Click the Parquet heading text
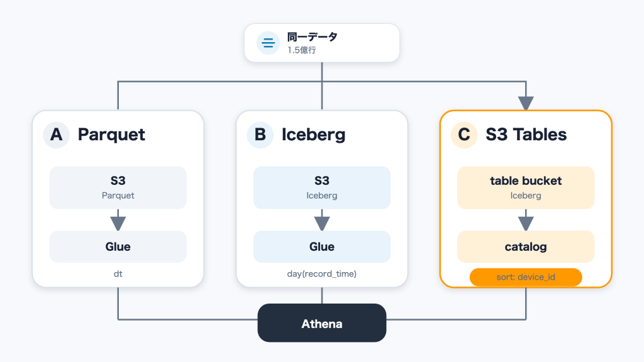Viewport: 644px width, 362px height. click(x=111, y=135)
